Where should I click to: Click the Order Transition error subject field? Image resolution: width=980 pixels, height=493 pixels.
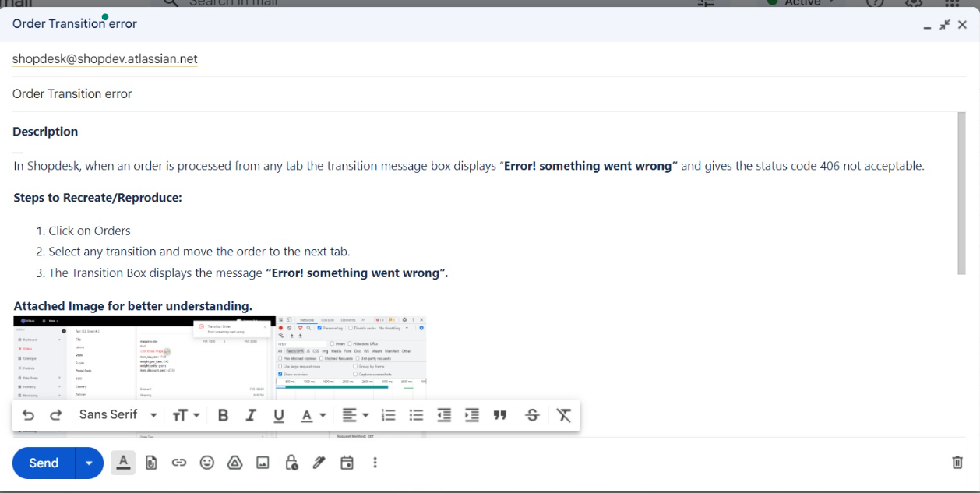(x=312, y=94)
